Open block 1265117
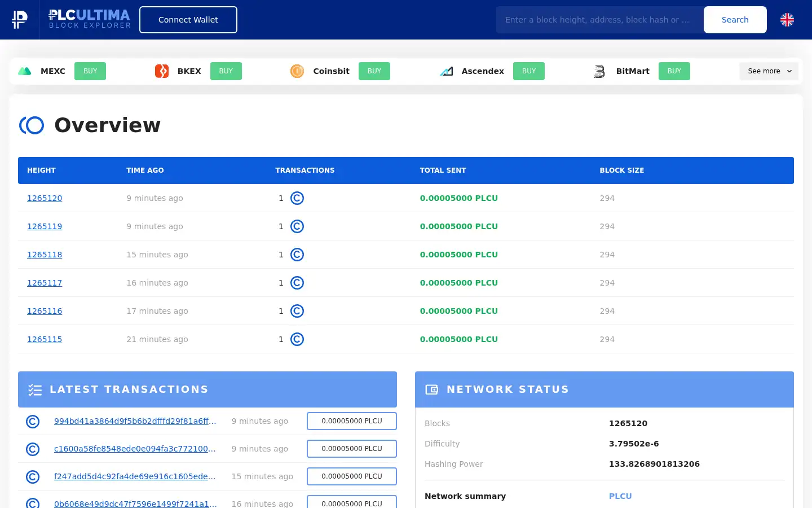812x508 pixels. coord(45,283)
